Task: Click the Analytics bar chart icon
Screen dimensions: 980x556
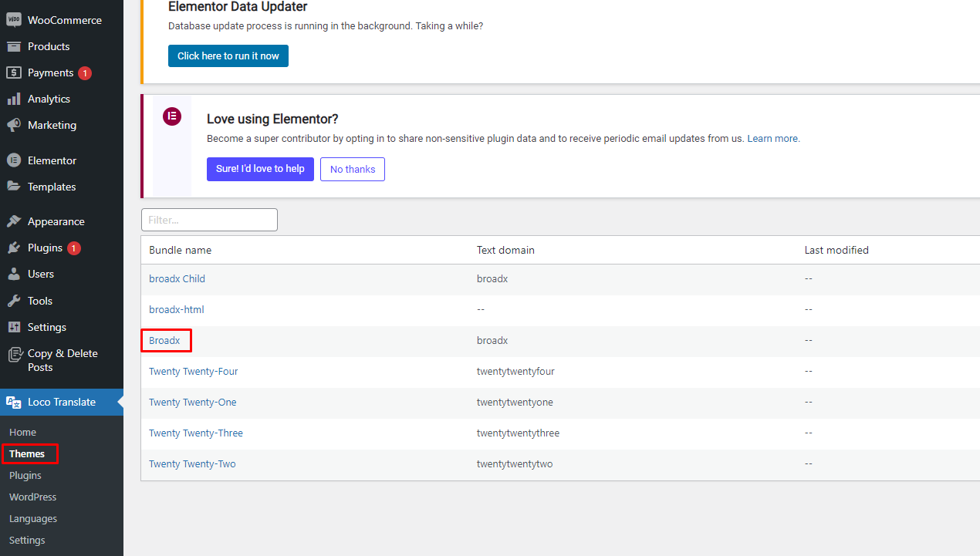Action: 14,99
